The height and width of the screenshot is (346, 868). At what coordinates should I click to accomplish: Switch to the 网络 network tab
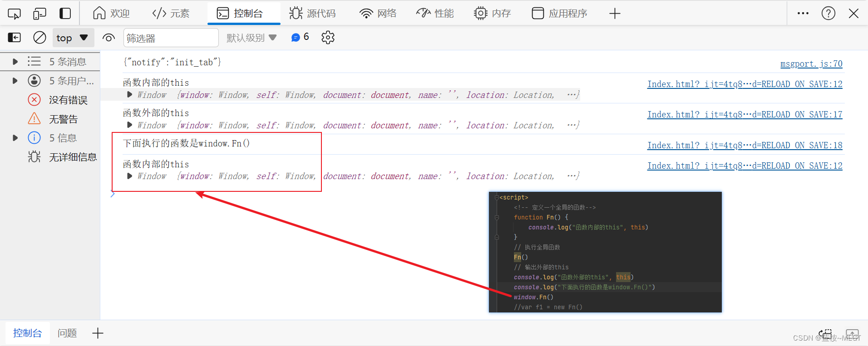click(378, 14)
